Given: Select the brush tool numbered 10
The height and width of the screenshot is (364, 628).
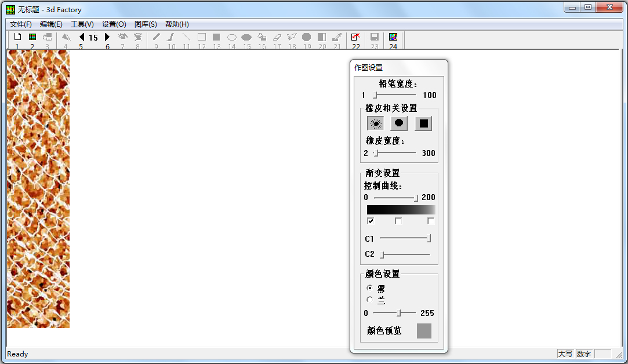Looking at the screenshot, I should click(171, 37).
